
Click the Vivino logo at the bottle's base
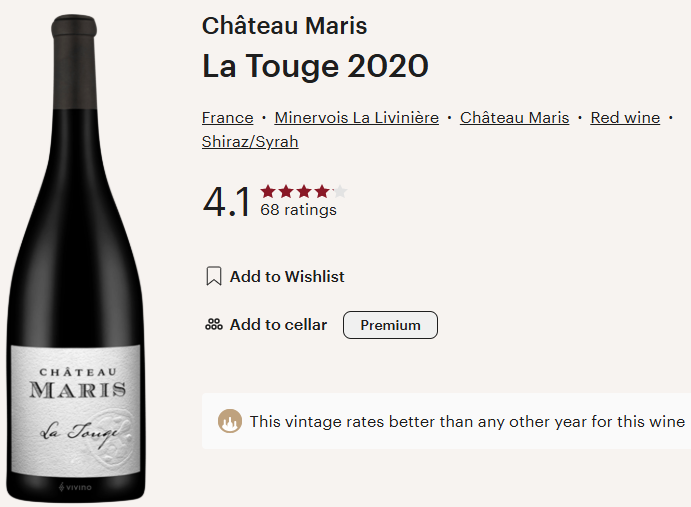tap(77, 487)
